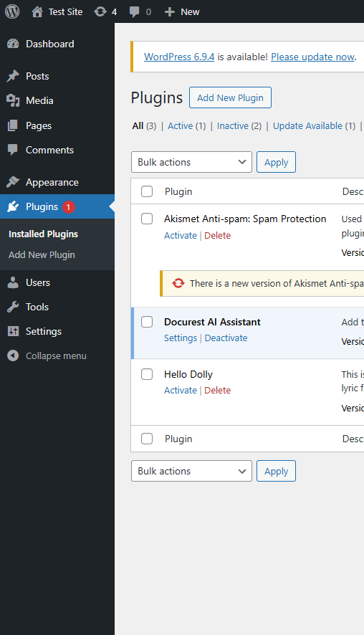Open the top Bulk actions dropdown
The width and height of the screenshot is (364, 635).
click(x=191, y=162)
